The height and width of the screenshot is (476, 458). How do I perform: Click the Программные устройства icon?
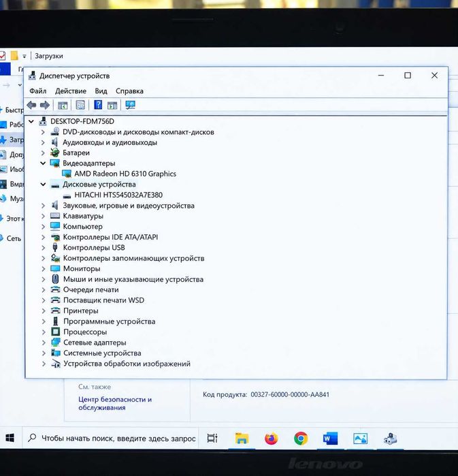pyautogui.click(x=56, y=321)
